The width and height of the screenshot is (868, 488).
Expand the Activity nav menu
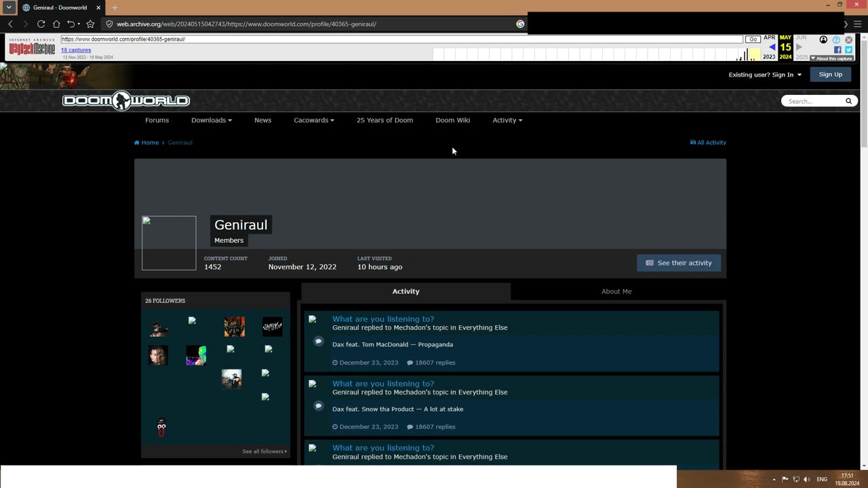coord(507,120)
